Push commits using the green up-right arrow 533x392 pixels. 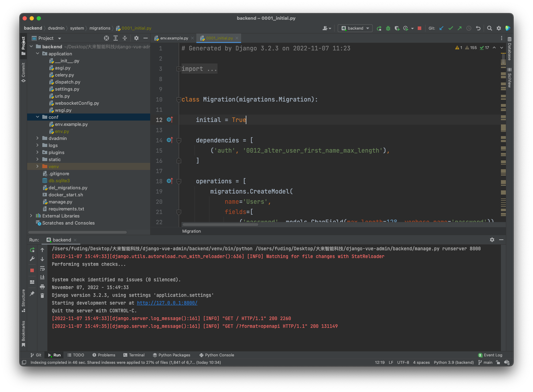pyautogui.click(x=460, y=28)
